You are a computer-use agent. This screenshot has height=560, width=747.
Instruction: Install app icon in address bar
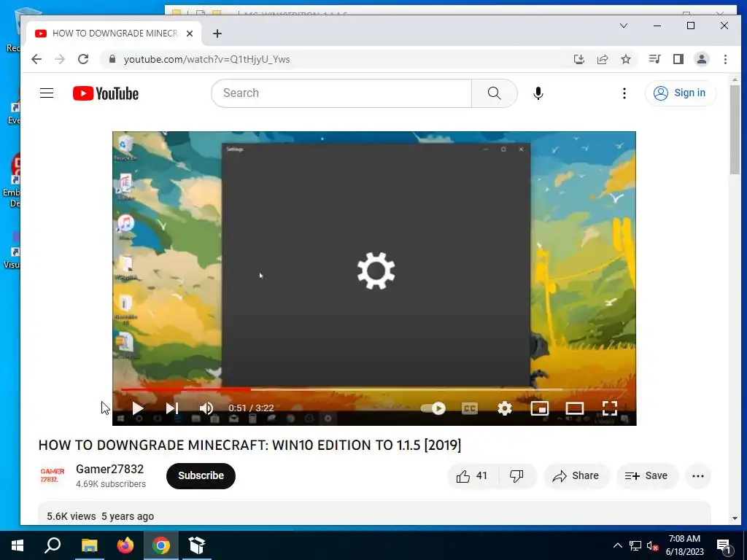coord(578,59)
